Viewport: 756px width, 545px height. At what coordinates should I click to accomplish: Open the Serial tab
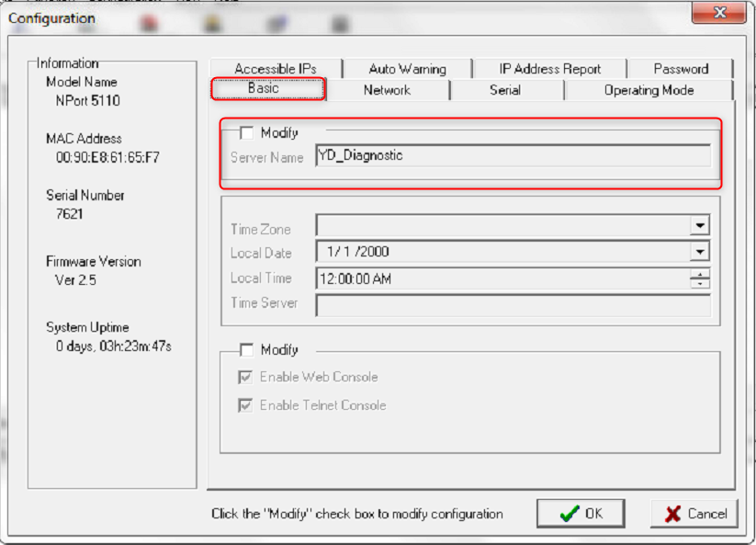click(x=504, y=90)
